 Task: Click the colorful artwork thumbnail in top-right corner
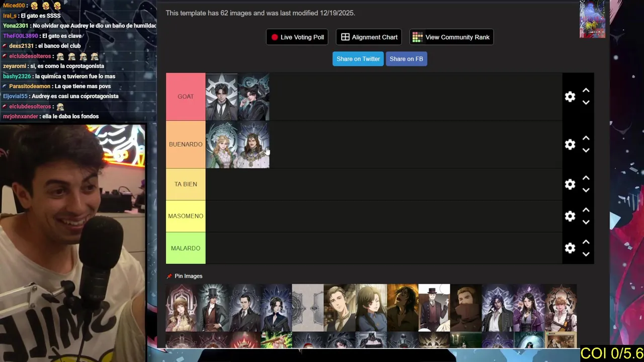[592, 19]
